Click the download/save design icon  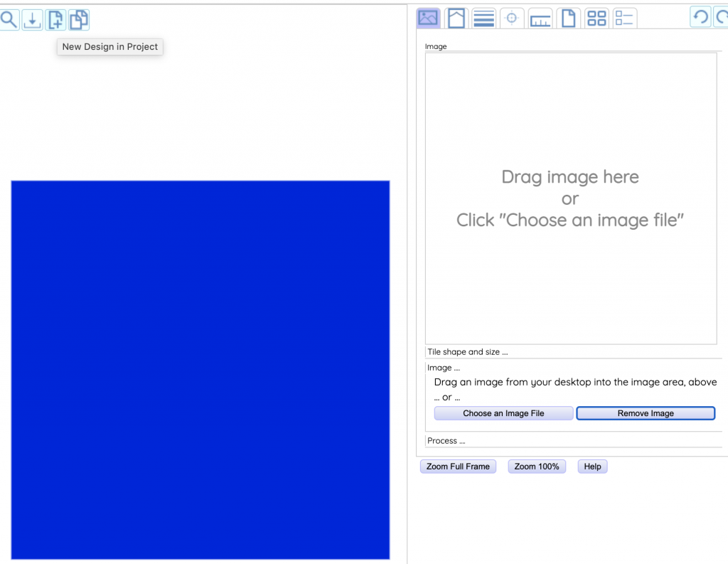[x=32, y=20]
